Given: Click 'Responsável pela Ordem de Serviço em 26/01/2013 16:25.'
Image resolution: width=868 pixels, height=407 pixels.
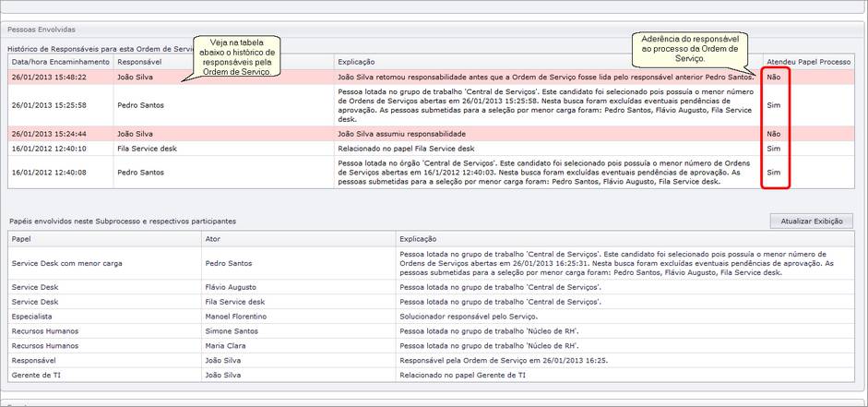Looking at the screenshot, I should pos(503,360).
